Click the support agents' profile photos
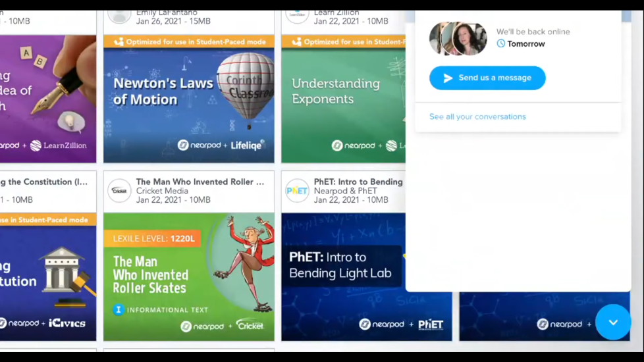Image resolution: width=644 pixels, height=362 pixels. click(458, 38)
